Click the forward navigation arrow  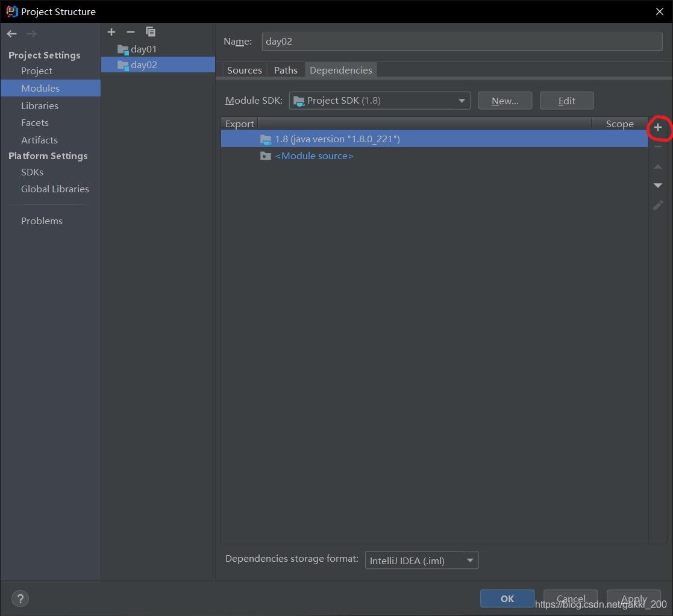coord(31,34)
